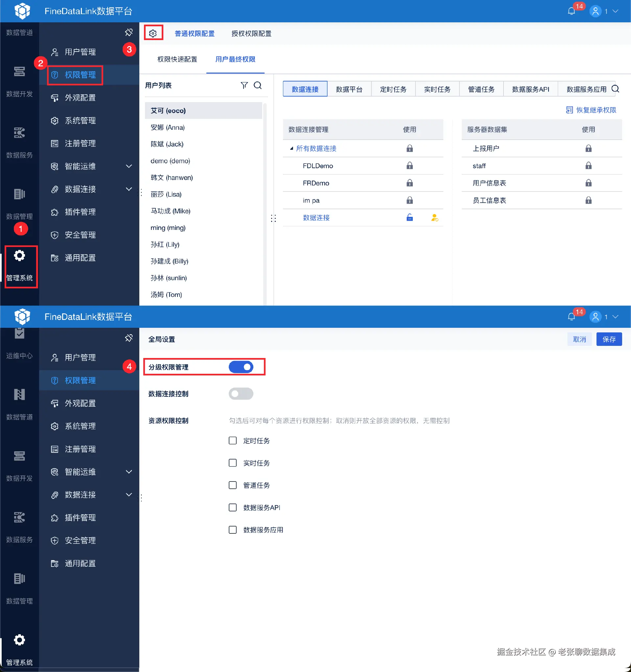Click the yellow user icon beside 数据连接
The width and height of the screenshot is (631, 672).
click(434, 218)
